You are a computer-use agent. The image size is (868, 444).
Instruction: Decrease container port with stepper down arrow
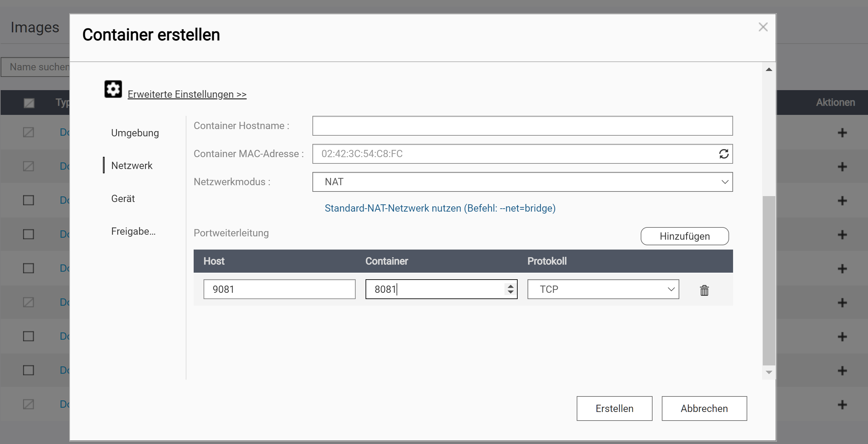(510, 292)
